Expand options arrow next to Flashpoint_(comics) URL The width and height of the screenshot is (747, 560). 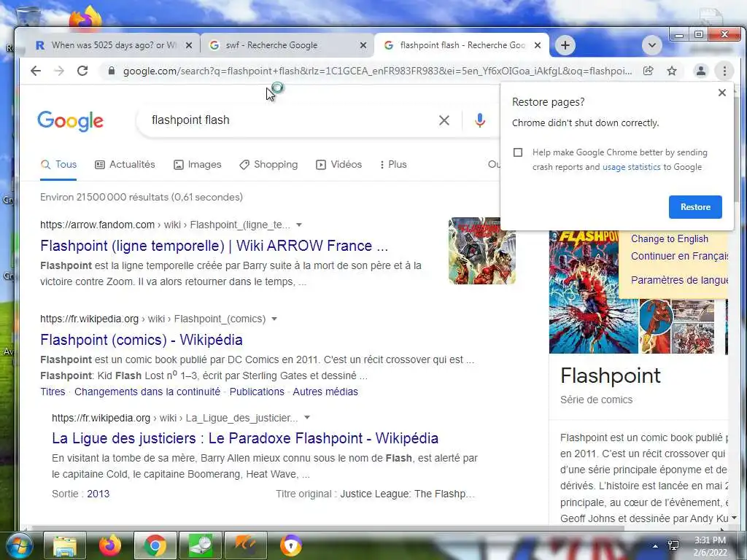(x=274, y=319)
